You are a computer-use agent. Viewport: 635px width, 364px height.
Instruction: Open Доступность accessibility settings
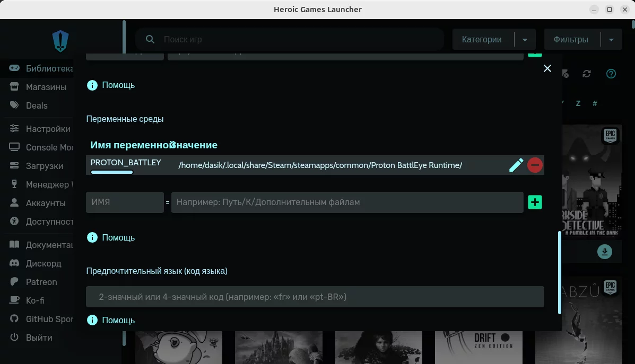click(x=41, y=222)
